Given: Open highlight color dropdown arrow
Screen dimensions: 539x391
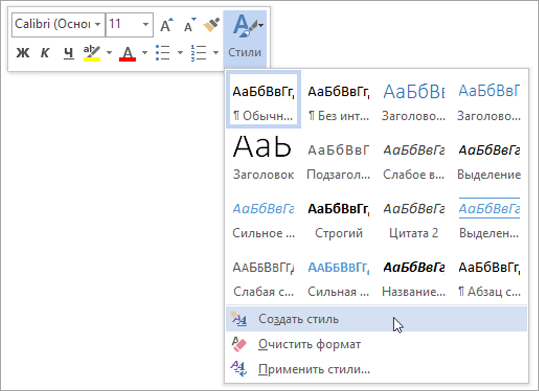Looking at the screenshot, I should [109, 53].
